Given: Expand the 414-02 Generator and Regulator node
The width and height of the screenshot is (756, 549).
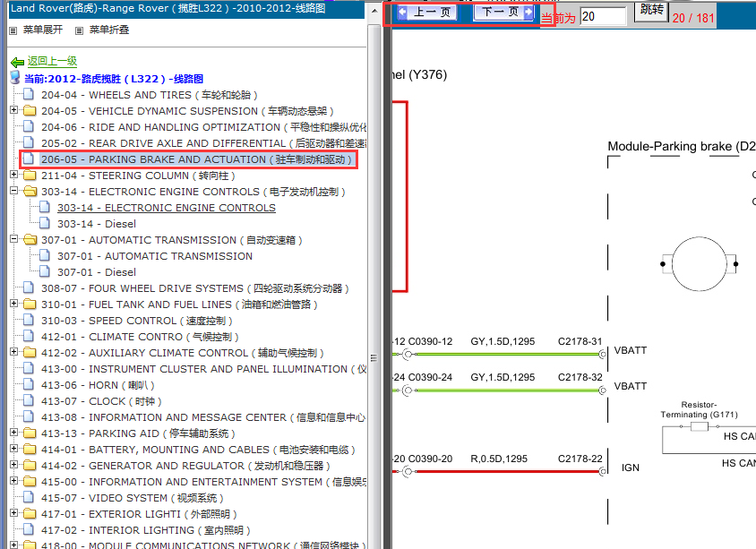Looking at the screenshot, I should [14, 465].
